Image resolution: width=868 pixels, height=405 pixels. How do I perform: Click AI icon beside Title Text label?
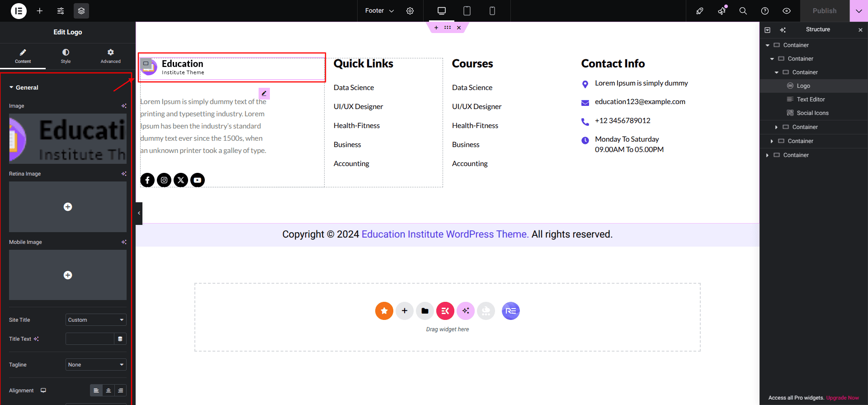point(36,339)
